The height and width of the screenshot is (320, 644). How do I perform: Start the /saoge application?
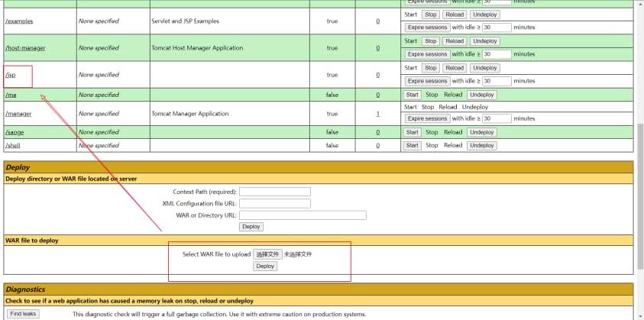412,132
